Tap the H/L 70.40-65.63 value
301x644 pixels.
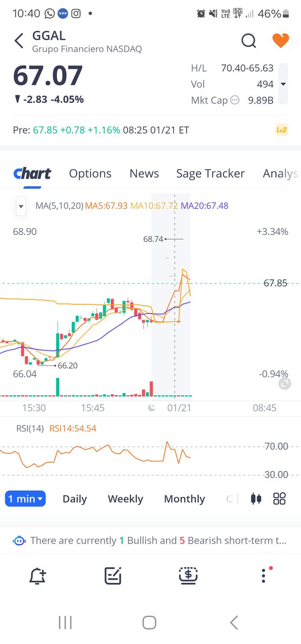pos(247,68)
